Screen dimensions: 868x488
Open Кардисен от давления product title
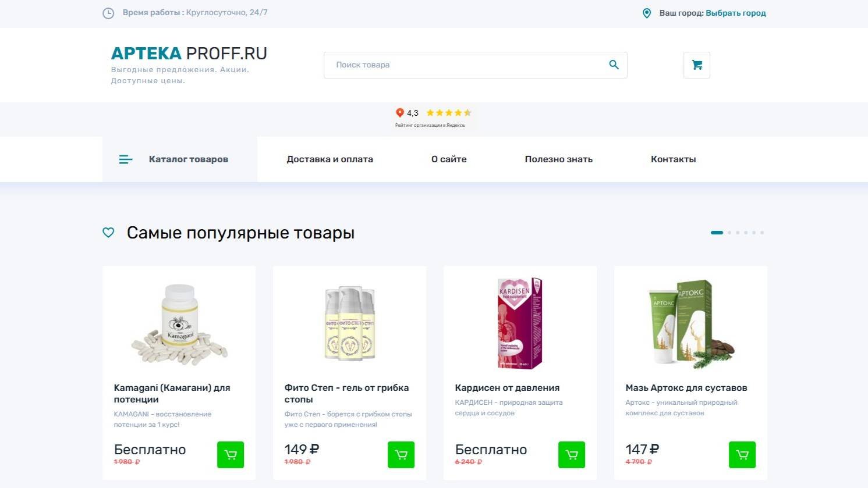click(507, 388)
